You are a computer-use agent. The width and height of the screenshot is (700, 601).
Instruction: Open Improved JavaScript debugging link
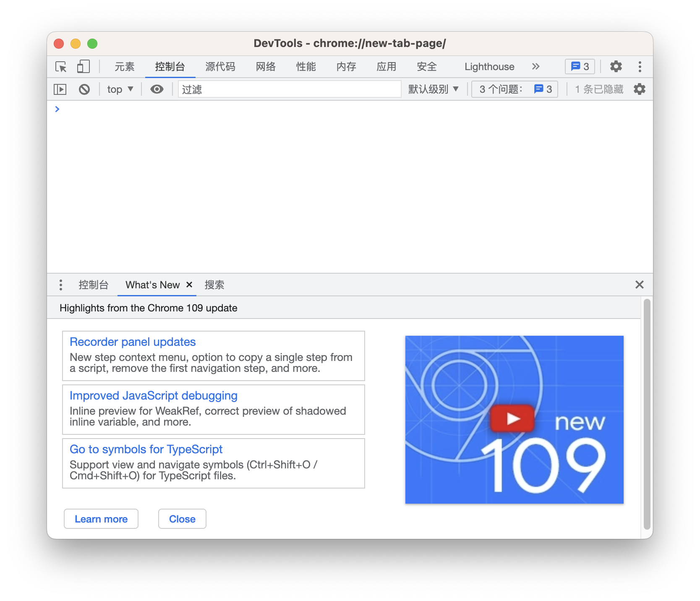[154, 396]
